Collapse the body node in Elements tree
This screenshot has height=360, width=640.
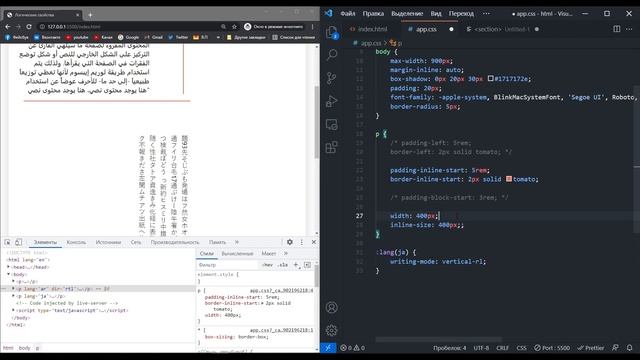[x=9, y=274]
